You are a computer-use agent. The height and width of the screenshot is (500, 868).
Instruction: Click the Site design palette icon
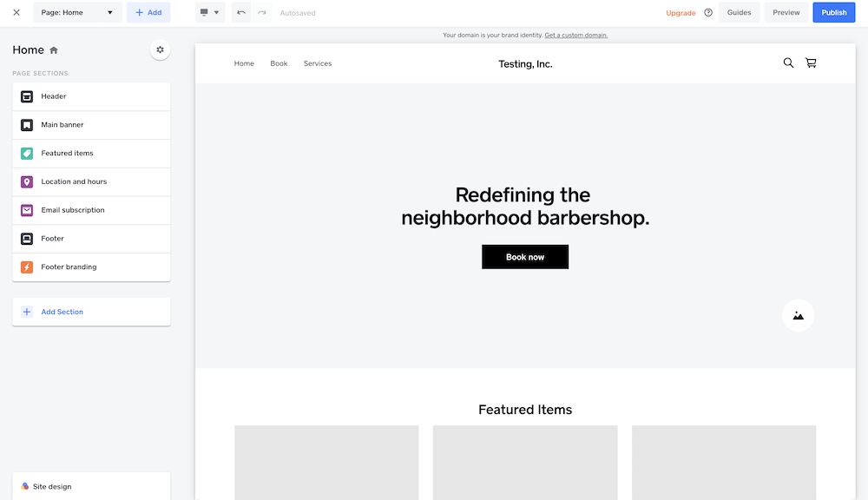click(x=25, y=486)
